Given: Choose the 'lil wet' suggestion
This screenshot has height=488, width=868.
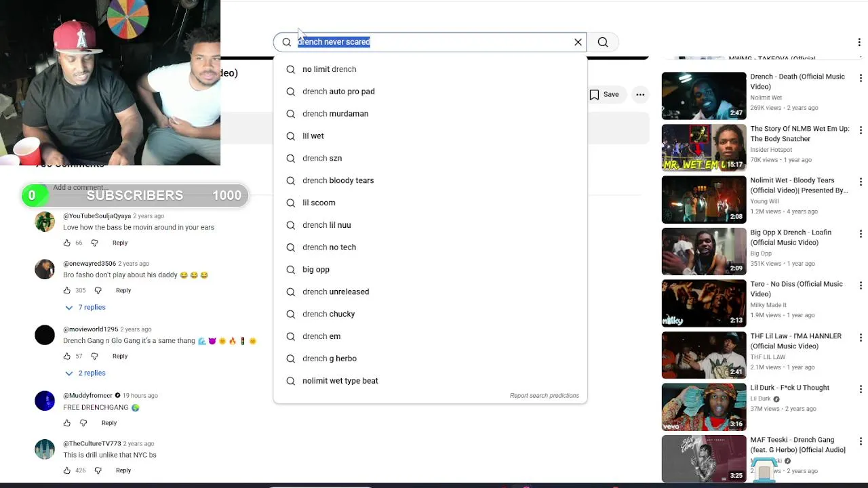Looking at the screenshot, I should (x=430, y=136).
